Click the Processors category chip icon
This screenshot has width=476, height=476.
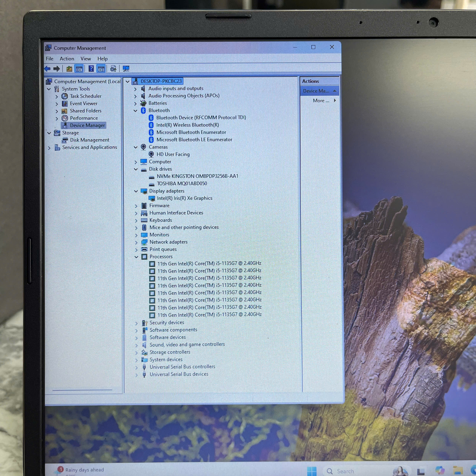[x=144, y=257]
